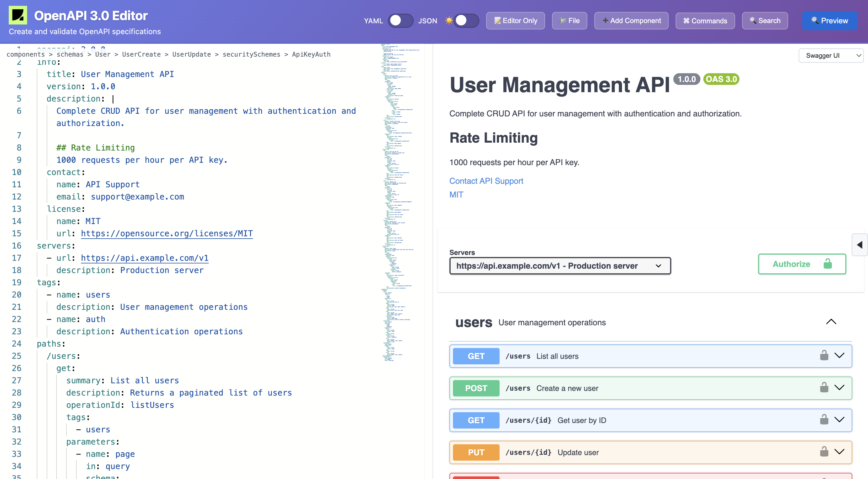This screenshot has height=479, width=868.
Task: Click lock icon on PUT /users/{id} row
Action: (824, 451)
